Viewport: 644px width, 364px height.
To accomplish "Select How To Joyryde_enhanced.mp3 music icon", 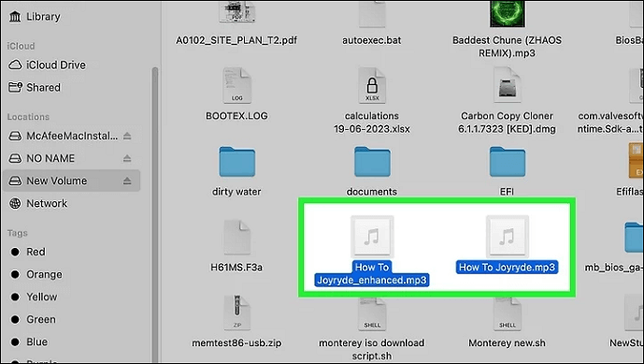I will [x=372, y=237].
